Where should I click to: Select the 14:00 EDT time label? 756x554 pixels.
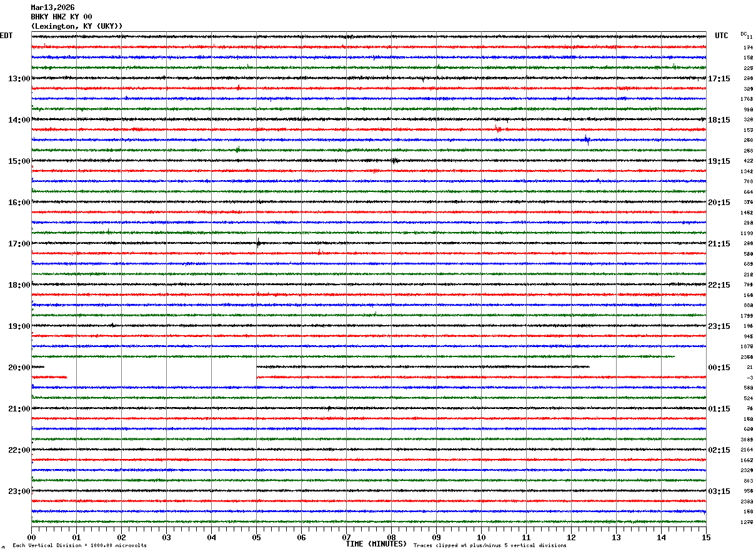pos(19,120)
